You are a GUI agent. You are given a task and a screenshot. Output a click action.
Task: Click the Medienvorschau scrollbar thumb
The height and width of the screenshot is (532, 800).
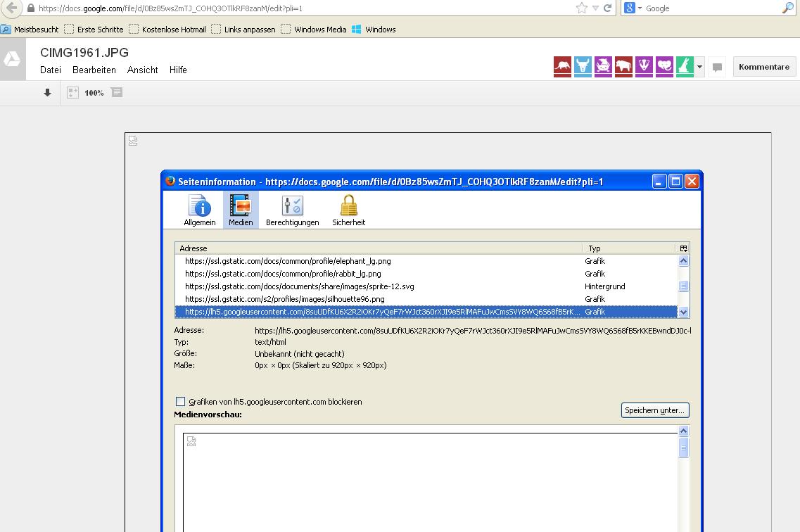coord(684,448)
